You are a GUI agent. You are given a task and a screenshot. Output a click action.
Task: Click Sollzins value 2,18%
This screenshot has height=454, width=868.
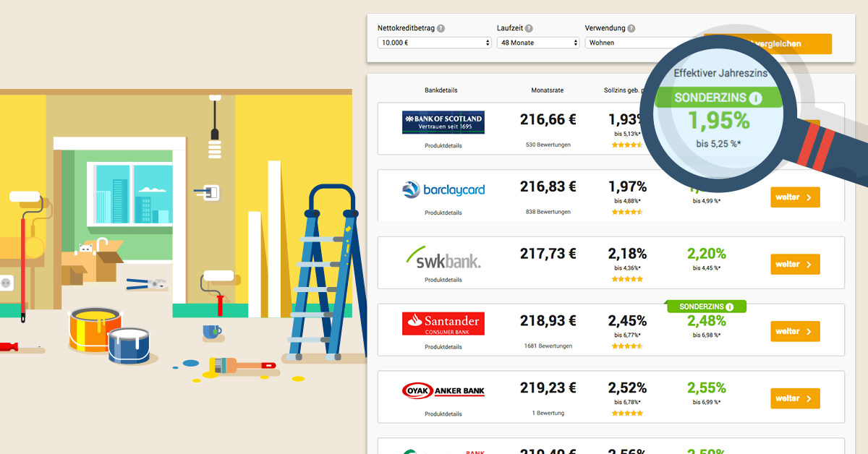click(627, 254)
